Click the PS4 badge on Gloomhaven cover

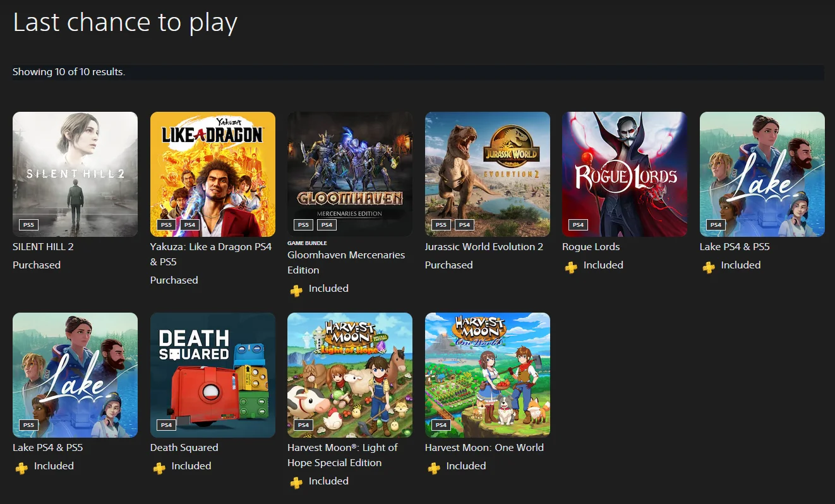[x=326, y=225]
